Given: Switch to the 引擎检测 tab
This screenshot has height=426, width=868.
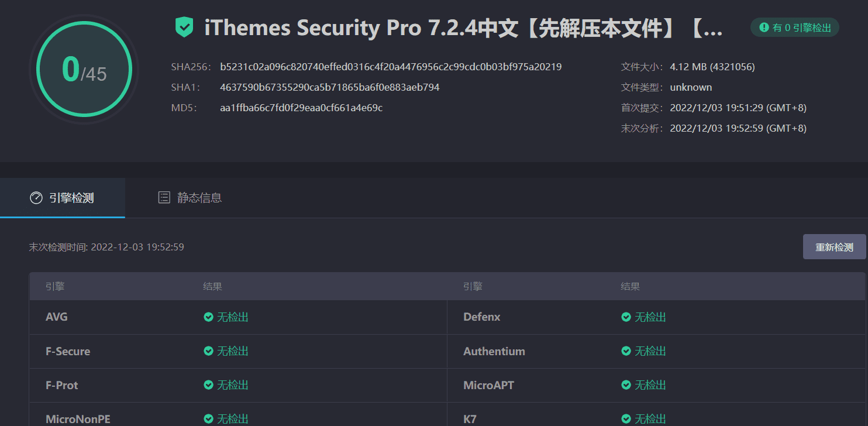Looking at the screenshot, I should [63, 198].
